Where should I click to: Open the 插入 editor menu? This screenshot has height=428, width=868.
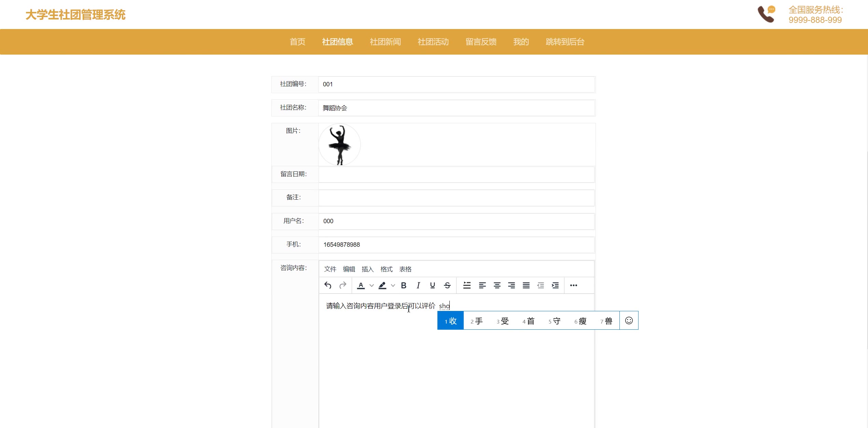[367, 269]
